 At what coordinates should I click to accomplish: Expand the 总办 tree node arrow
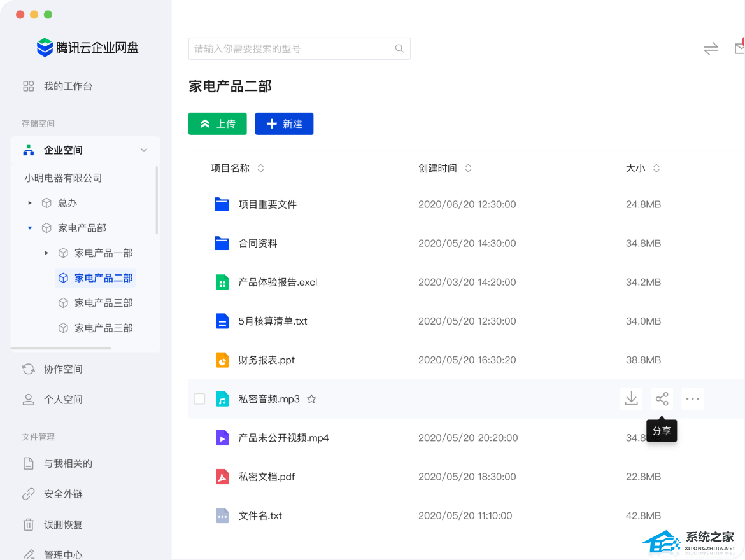30,203
